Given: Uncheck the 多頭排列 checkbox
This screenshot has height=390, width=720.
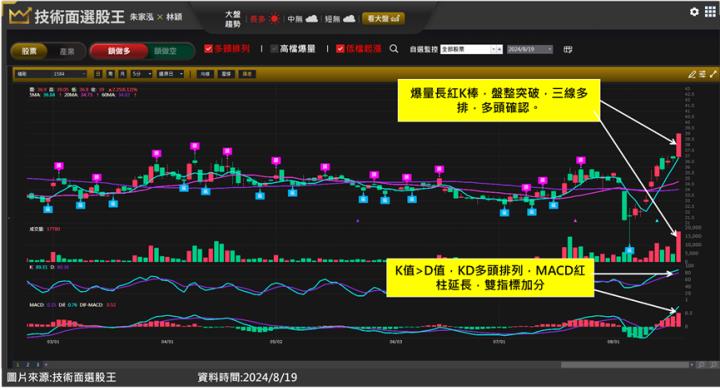Looking at the screenshot, I should point(208,48).
